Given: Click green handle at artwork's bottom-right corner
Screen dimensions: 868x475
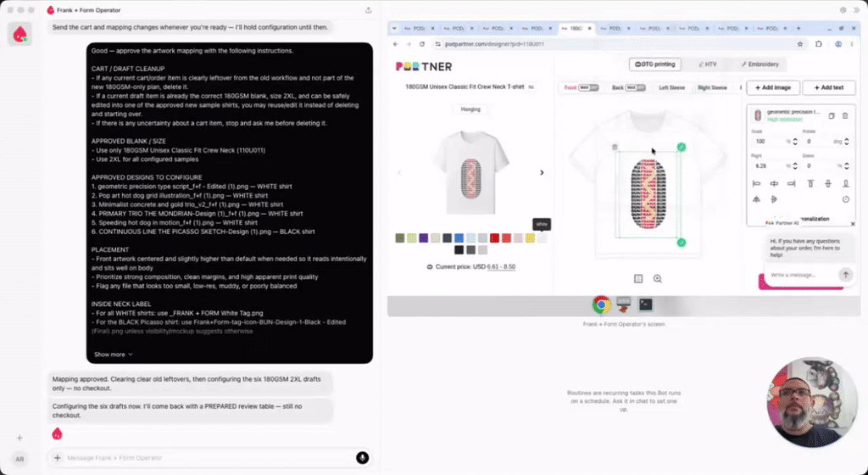Looking at the screenshot, I should 682,243.
